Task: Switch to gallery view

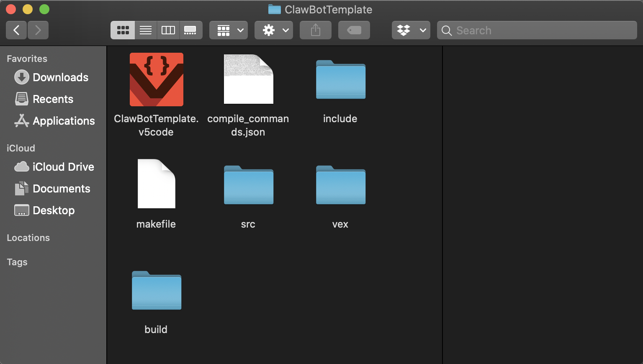Action: pos(191,30)
